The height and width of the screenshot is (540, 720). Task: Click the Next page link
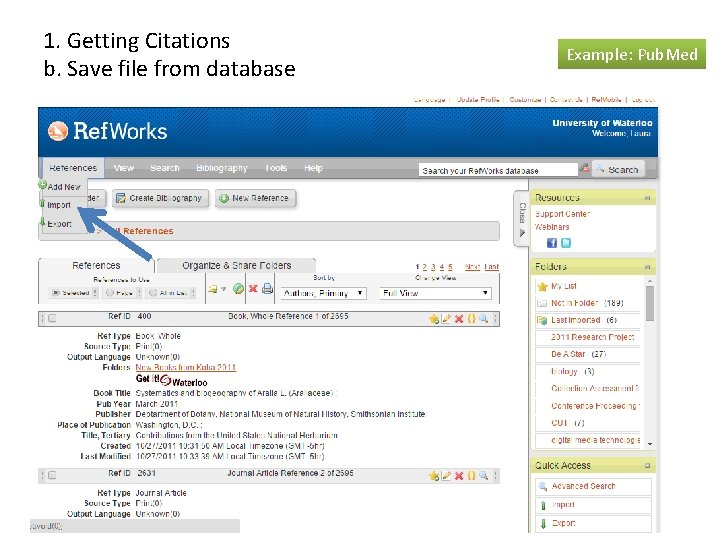pos(472,267)
